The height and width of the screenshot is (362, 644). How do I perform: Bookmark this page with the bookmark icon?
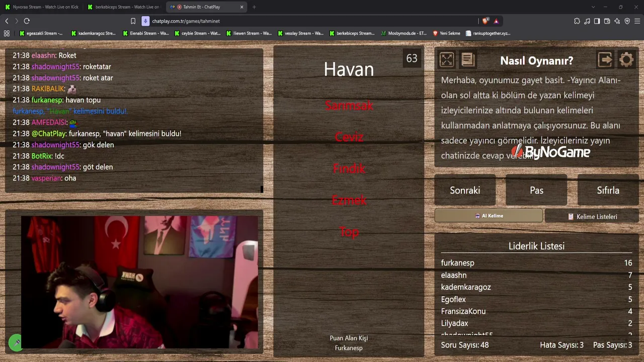click(x=133, y=21)
